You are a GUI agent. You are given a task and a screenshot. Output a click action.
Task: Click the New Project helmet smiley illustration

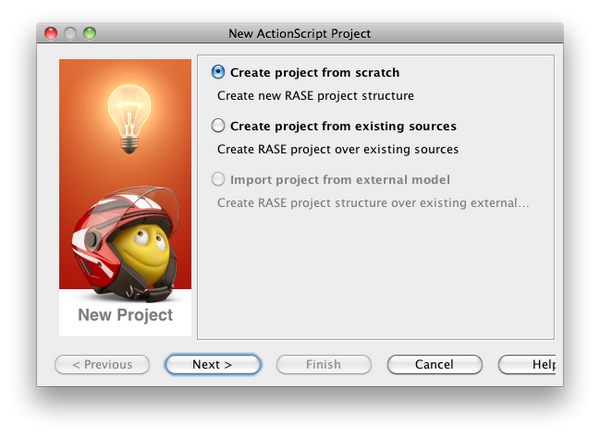pyautogui.click(x=126, y=244)
